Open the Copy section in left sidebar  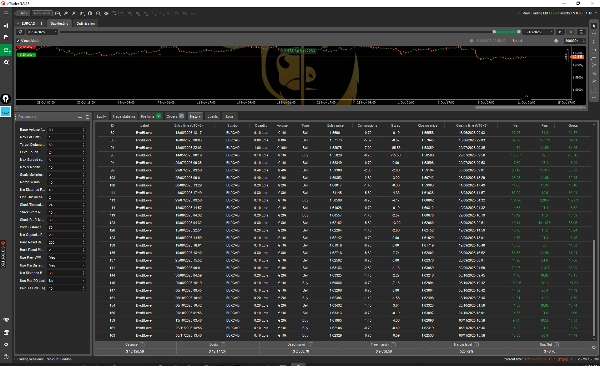click(x=6, y=37)
